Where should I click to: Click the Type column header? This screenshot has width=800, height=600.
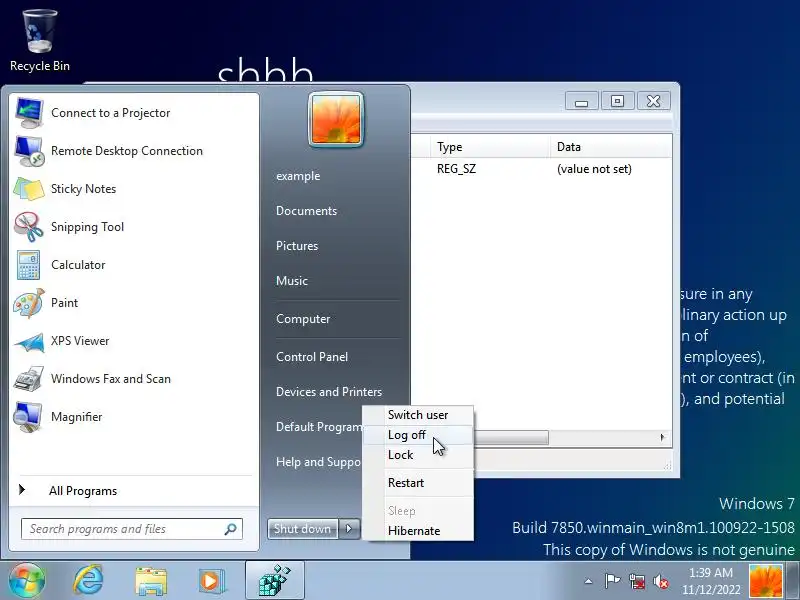(x=490, y=147)
